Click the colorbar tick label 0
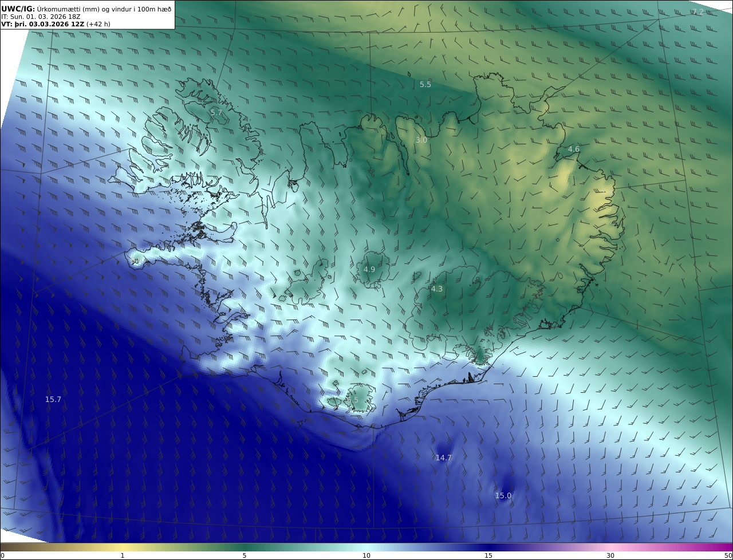The image size is (733, 560). coord(2,555)
